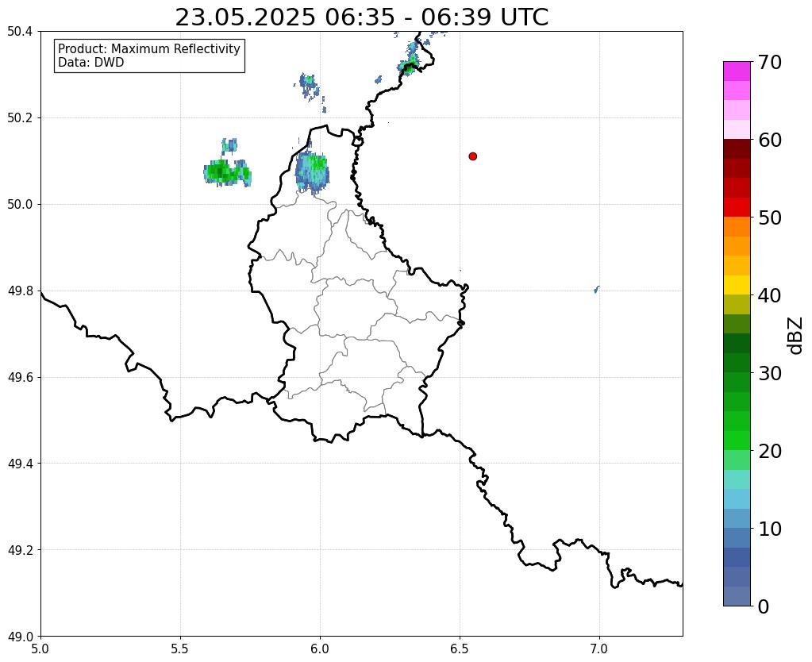The width and height of the screenshot is (812, 662).
Task: Click the colorbar tick label 60
Action: click(770, 140)
